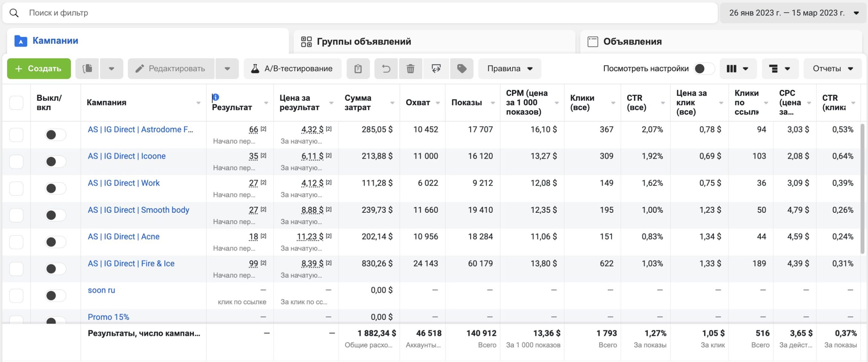The height and width of the screenshot is (362, 868).
Task: Open the Правила dropdown
Action: (x=510, y=69)
